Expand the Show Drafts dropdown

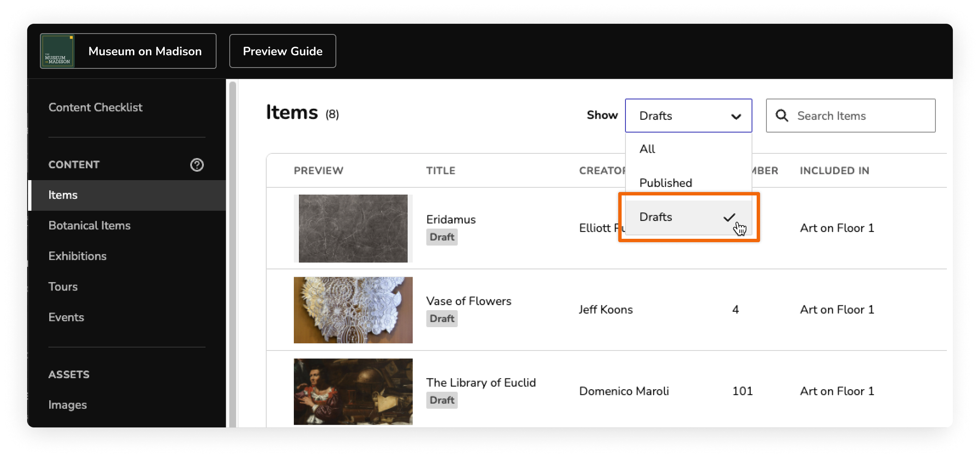(x=688, y=116)
